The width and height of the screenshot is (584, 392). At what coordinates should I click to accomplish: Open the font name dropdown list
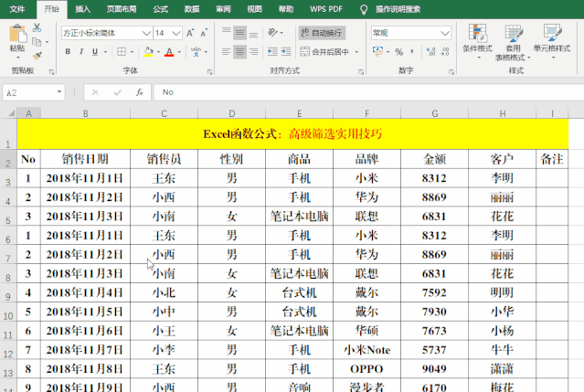pyautogui.click(x=147, y=33)
